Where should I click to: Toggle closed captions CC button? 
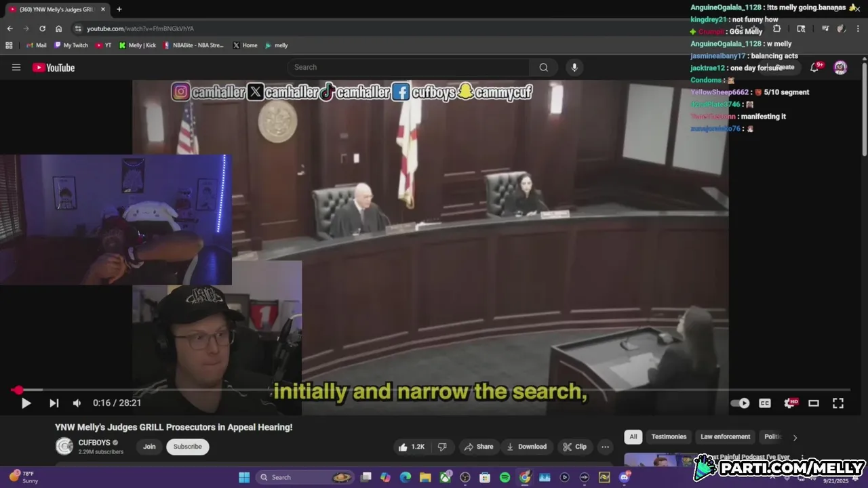pos(765,403)
